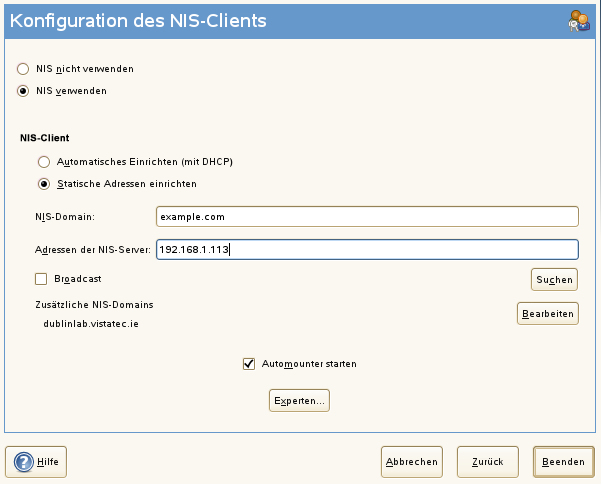This screenshot has height=484, width=601.
Task: Choose 'Statische Adressen einrichten' option
Action: point(43,183)
